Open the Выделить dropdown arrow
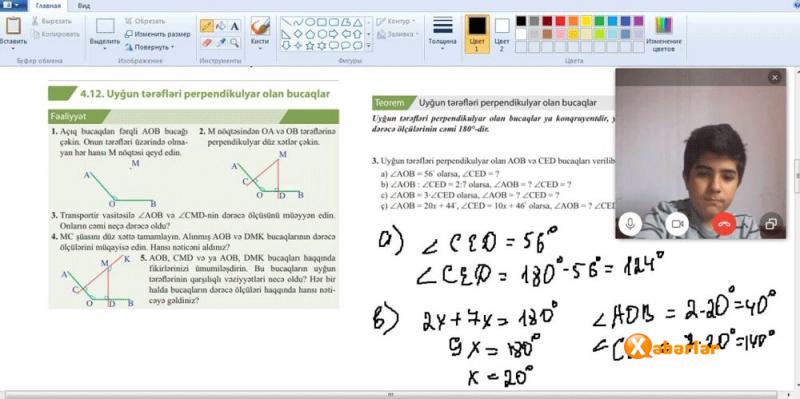Screen dimensions: 800x399 click(x=105, y=48)
